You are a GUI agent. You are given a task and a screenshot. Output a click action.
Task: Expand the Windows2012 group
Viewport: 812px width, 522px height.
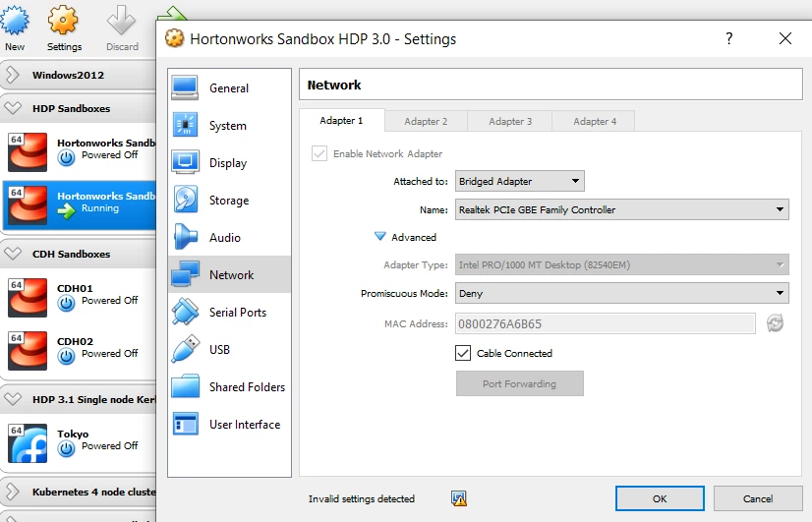[13, 75]
